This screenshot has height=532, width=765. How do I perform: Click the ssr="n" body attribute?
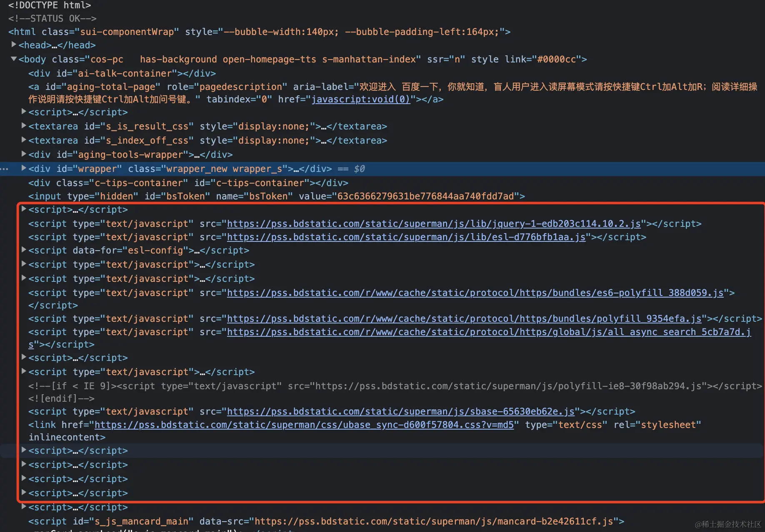pos(446,59)
